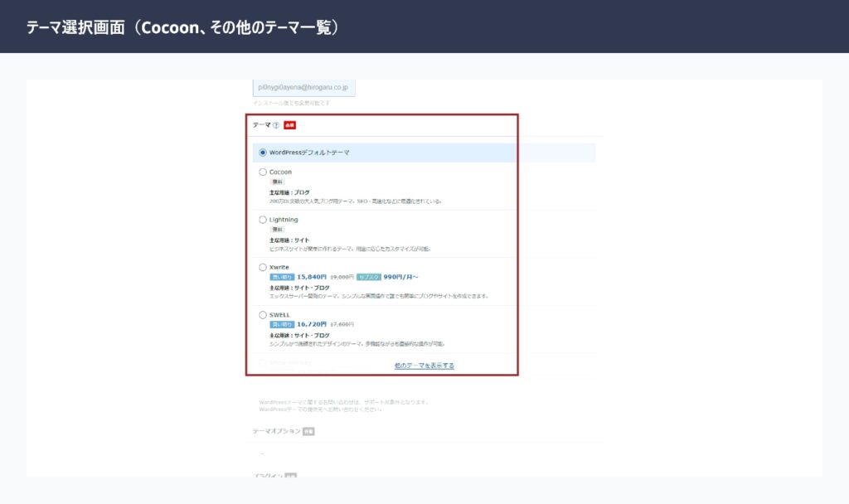Click the WordPressデフォルトテーマ label
This screenshot has width=849, height=504.
(x=309, y=153)
